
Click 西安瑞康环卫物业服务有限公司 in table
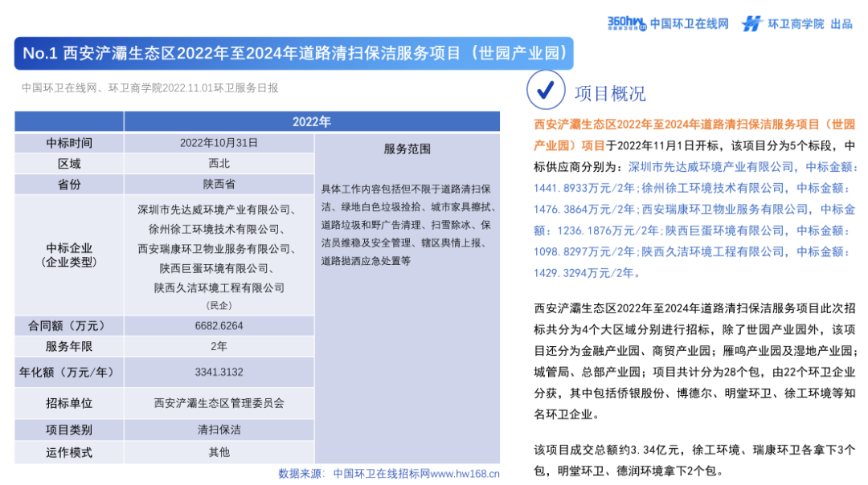coord(216,249)
